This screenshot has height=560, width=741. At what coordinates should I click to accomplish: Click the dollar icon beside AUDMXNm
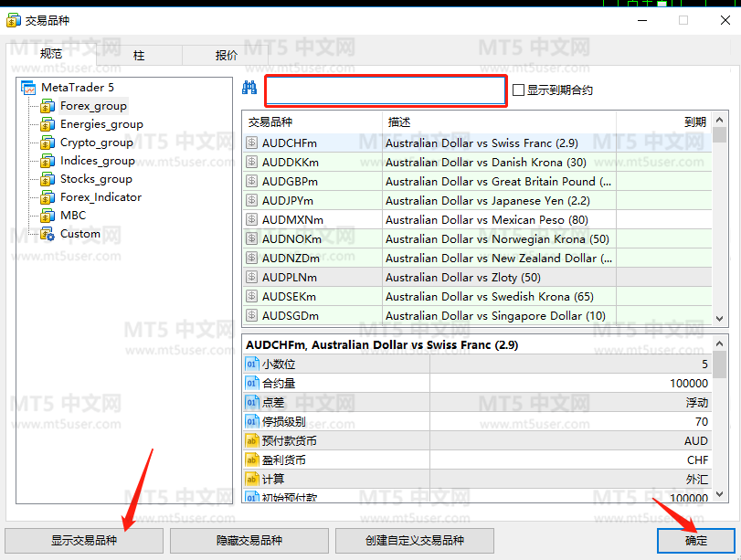click(252, 220)
